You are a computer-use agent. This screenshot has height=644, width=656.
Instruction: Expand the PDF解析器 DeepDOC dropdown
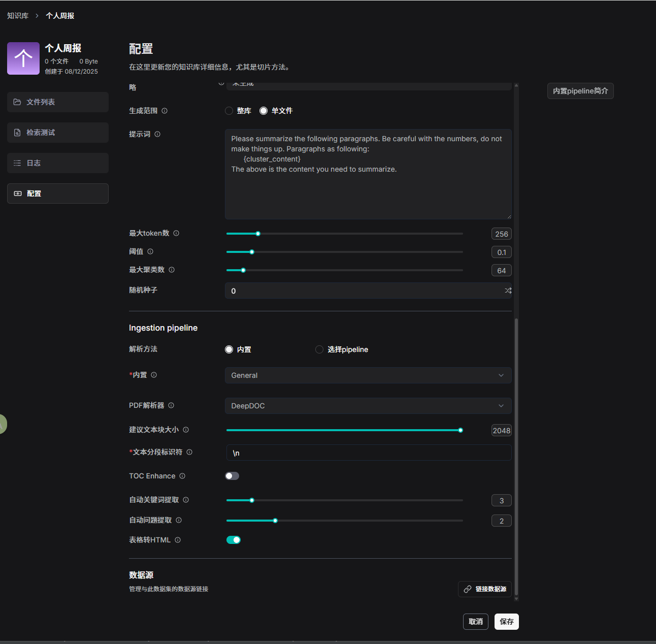click(368, 406)
